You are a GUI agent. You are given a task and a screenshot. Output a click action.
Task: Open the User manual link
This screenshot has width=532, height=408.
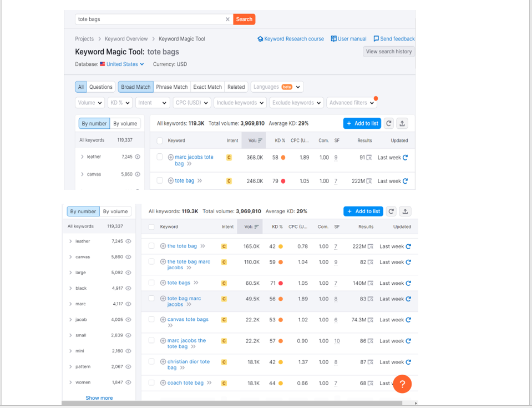pyautogui.click(x=349, y=39)
